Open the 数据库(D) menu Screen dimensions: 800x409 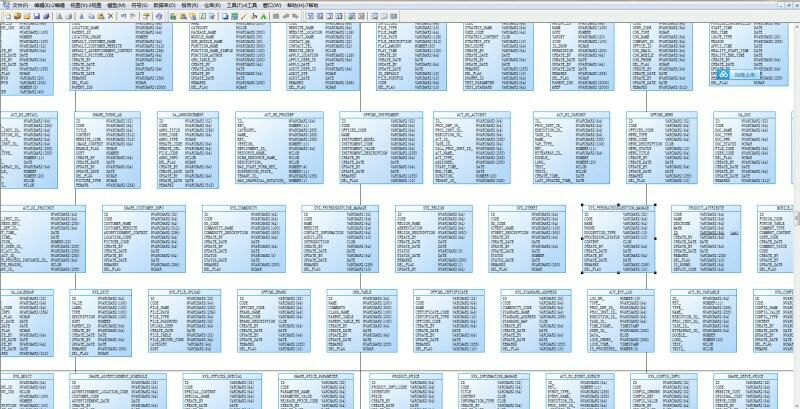(x=162, y=5)
